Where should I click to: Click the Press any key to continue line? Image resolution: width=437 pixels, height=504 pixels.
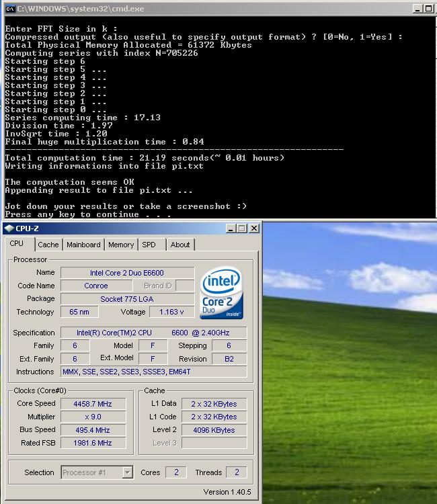pyautogui.click(x=88, y=214)
